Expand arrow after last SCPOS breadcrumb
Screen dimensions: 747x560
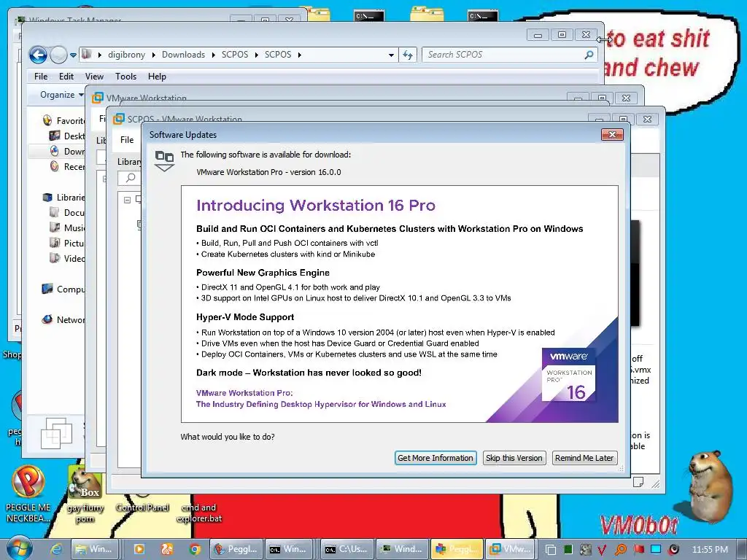(x=300, y=55)
